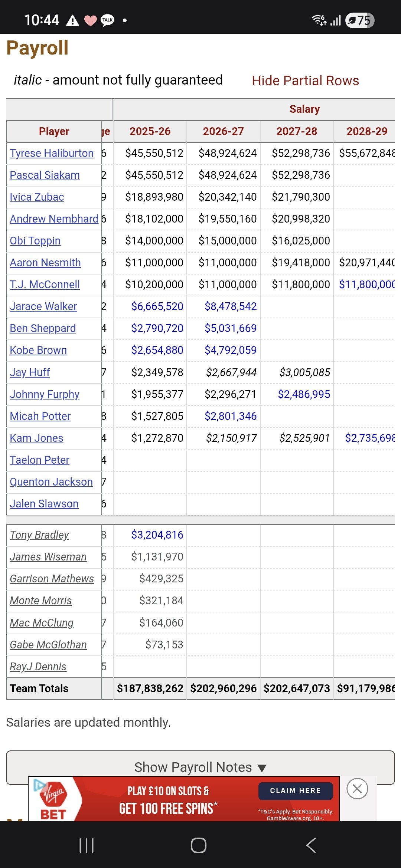
Task: Sort by 2026-27 salary column header
Action: coord(223,131)
